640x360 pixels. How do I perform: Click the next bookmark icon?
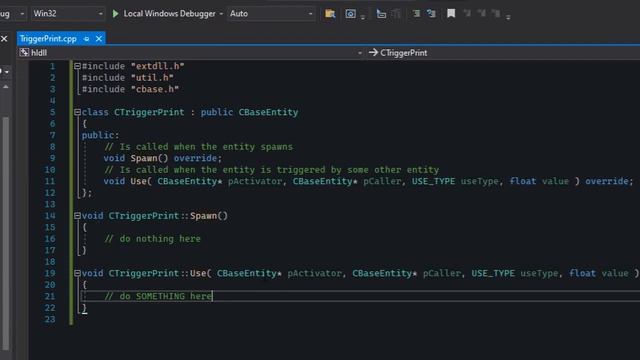tap(482, 13)
